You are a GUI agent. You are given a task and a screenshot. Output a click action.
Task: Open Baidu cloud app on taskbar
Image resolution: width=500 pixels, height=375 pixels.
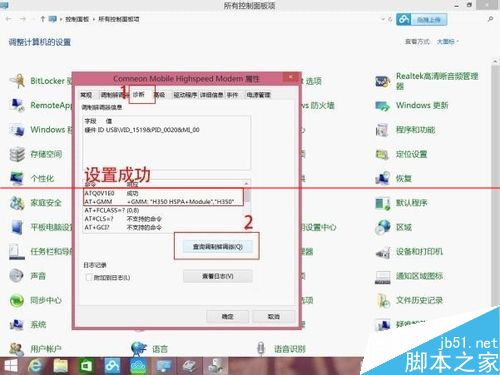112,366
